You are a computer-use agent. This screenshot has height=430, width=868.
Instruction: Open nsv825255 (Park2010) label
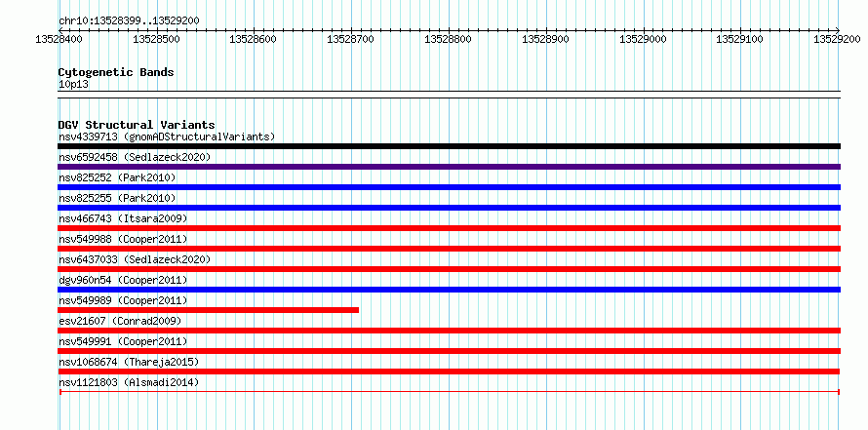click(117, 198)
